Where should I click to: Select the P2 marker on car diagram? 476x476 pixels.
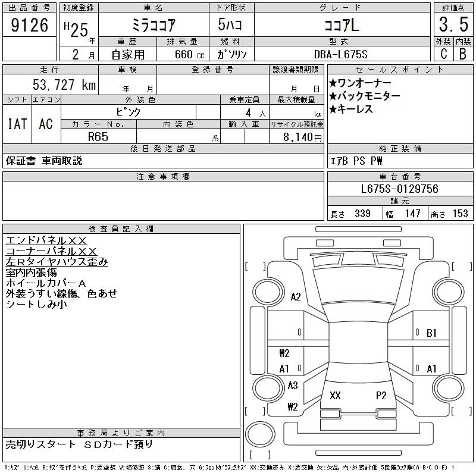click(381, 395)
